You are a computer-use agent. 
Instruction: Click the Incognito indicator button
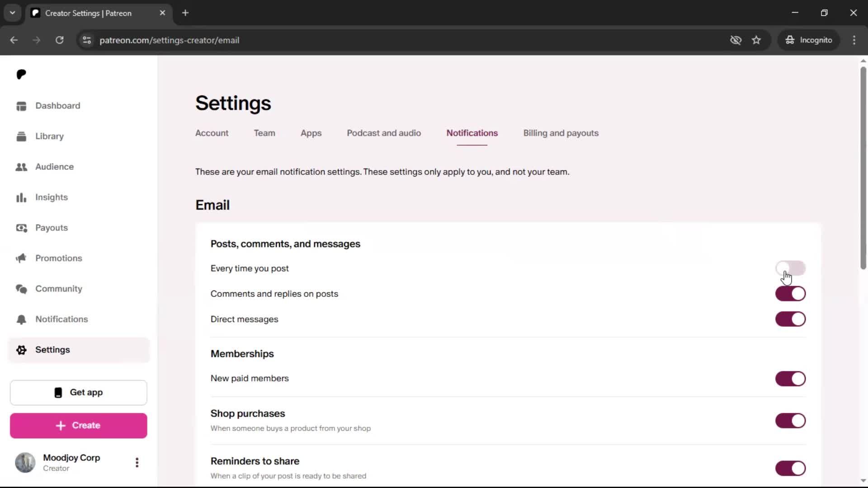tap(809, 40)
